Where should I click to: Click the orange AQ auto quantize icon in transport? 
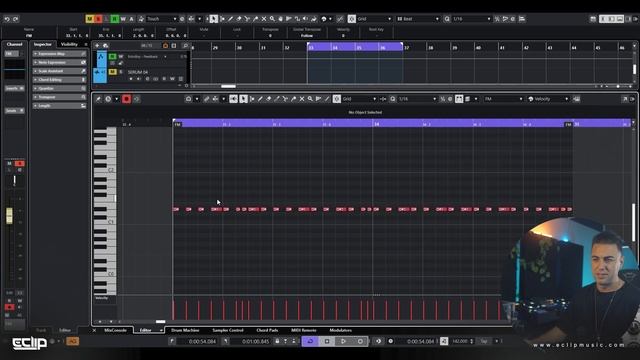[73, 341]
